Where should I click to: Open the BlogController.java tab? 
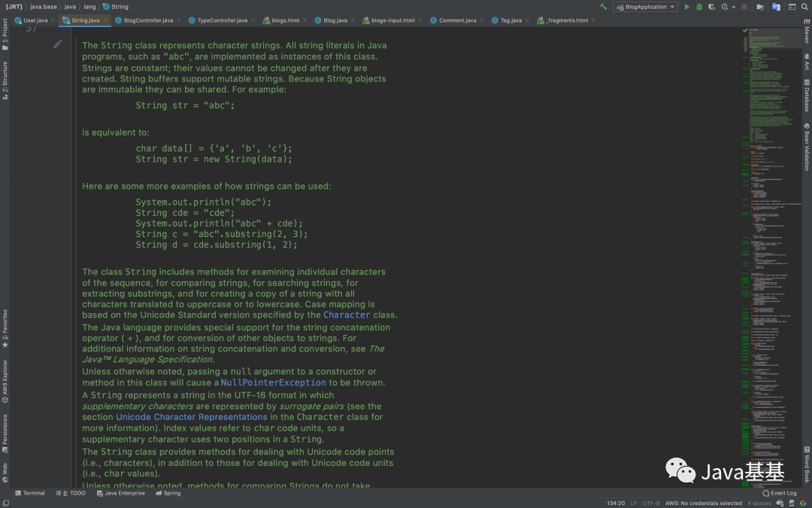tap(149, 20)
